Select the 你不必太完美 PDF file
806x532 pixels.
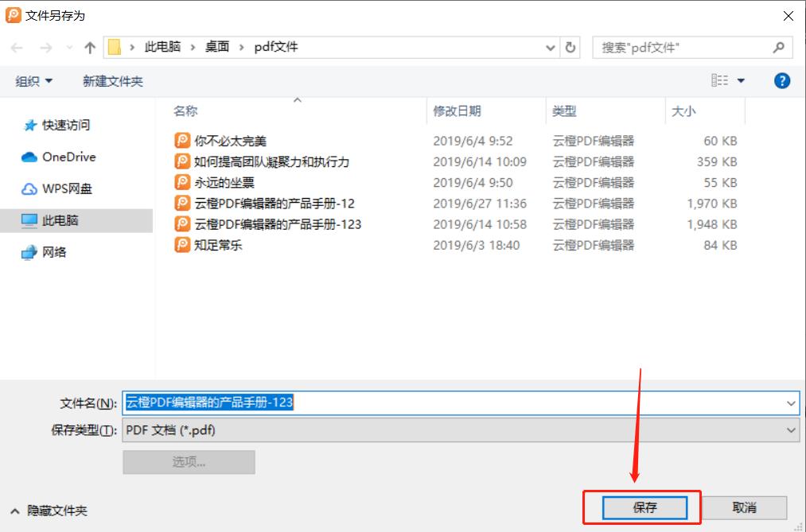click(230, 141)
